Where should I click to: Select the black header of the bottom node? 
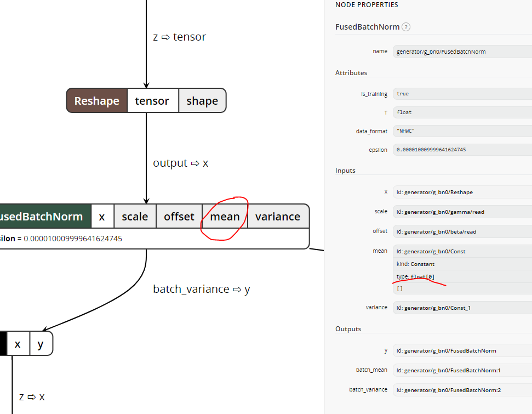(x=3, y=344)
